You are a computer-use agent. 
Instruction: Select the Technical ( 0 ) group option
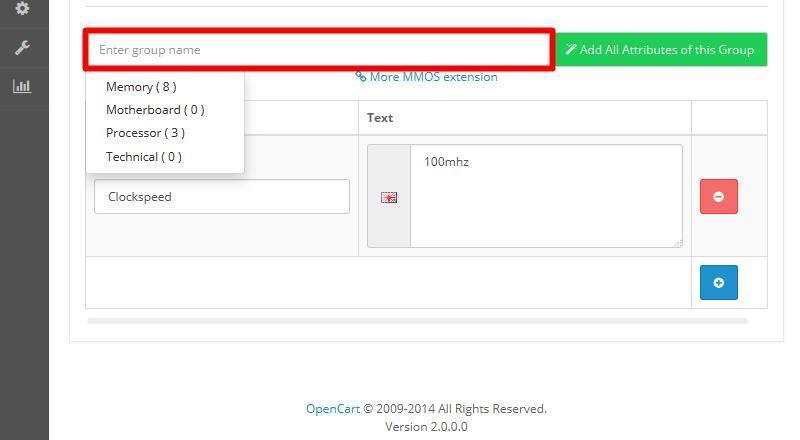pyautogui.click(x=144, y=157)
